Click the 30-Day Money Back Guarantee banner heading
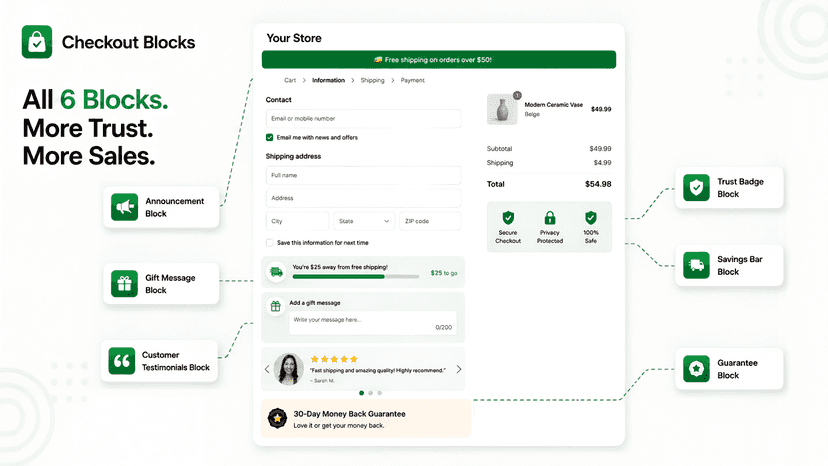The height and width of the screenshot is (466, 828). pos(350,414)
